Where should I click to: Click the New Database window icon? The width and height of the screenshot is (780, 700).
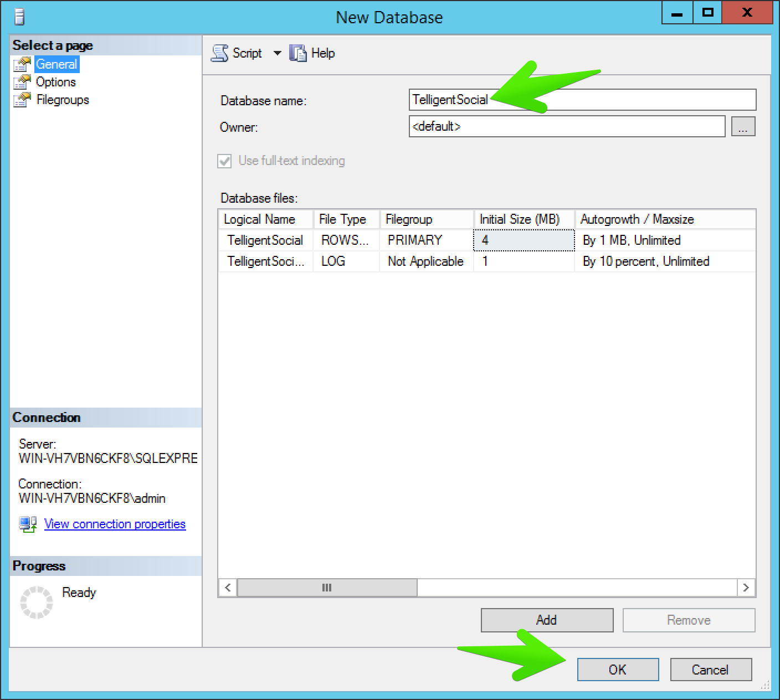20,17
